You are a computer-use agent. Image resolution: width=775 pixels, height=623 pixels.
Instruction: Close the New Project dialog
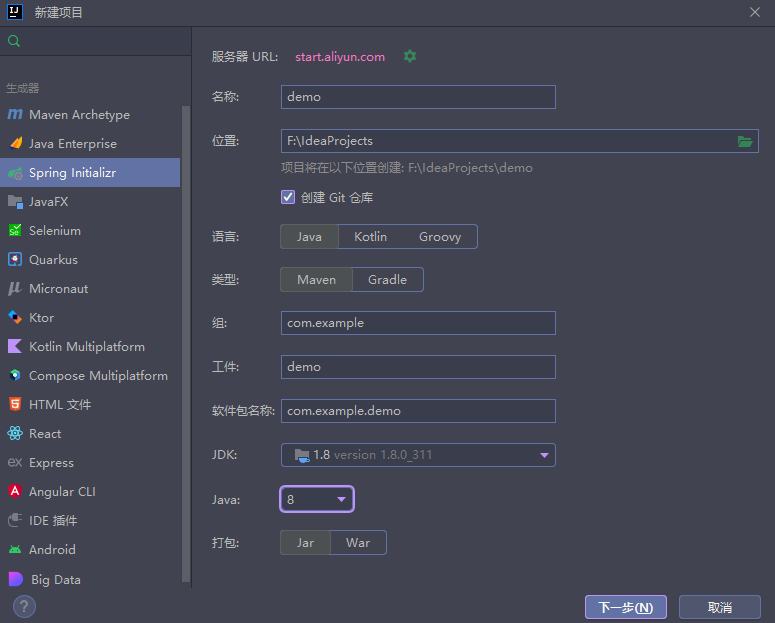click(x=755, y=12)
